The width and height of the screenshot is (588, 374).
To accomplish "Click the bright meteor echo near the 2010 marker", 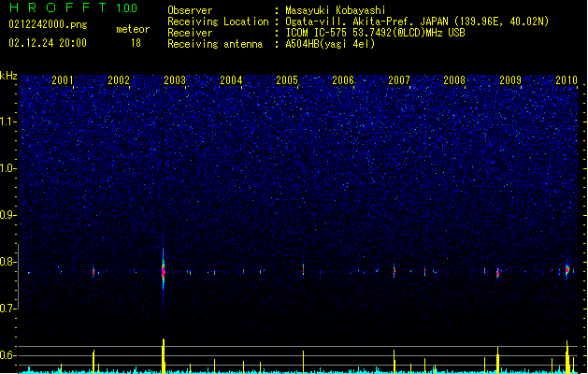I will pos(567,270).
